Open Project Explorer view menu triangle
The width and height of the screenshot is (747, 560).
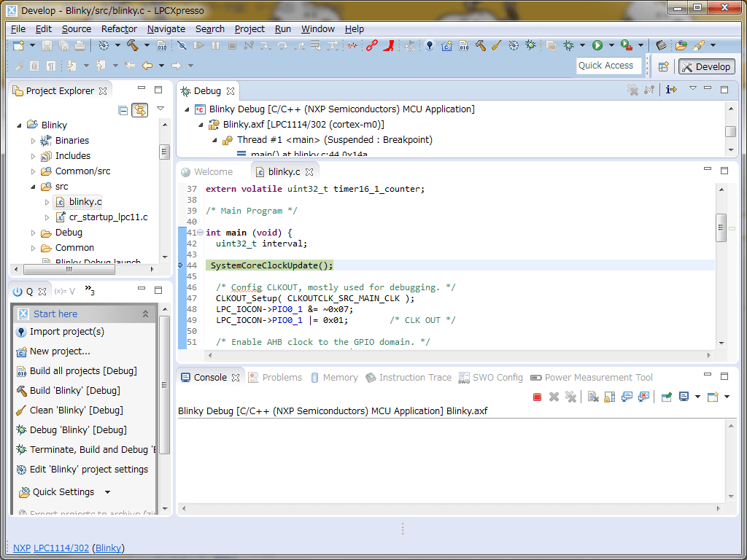click(x=160, y=109)
